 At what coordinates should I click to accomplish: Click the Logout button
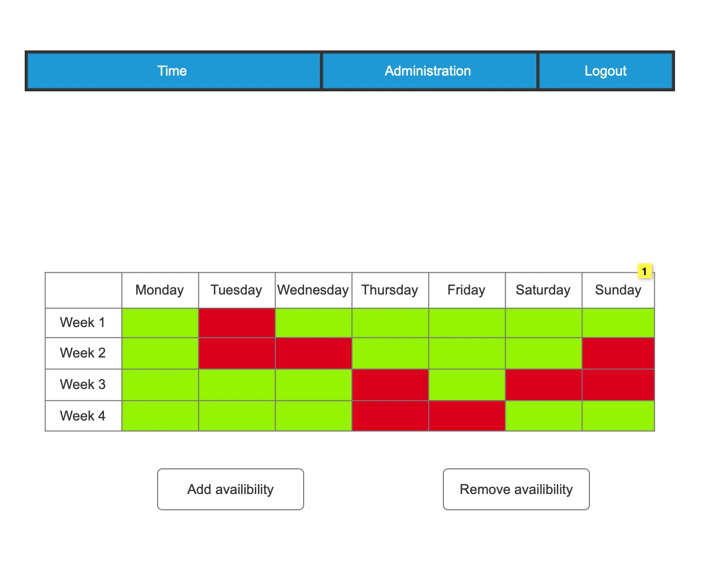pyautogui.click(x=605, y=71)
